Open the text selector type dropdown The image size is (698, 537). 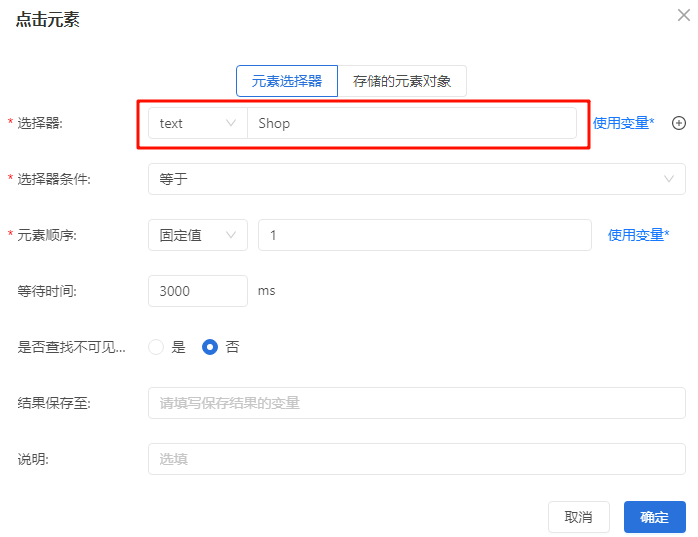tap(197, 123)
